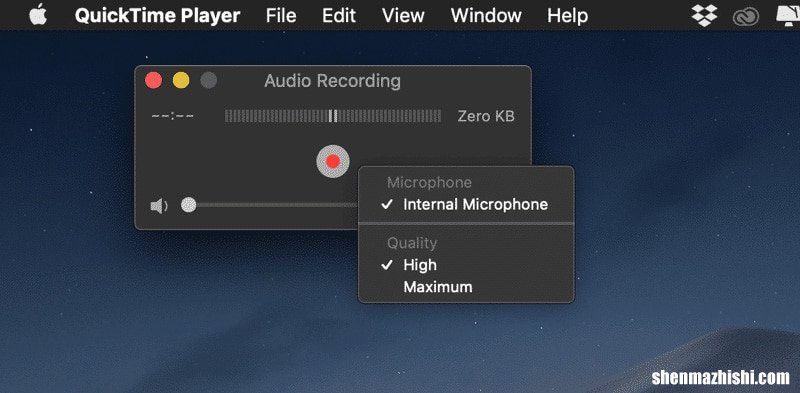Open the Edit menu
Image resolution: width=800 pixels, height=393 pixels.
point(339,16)
